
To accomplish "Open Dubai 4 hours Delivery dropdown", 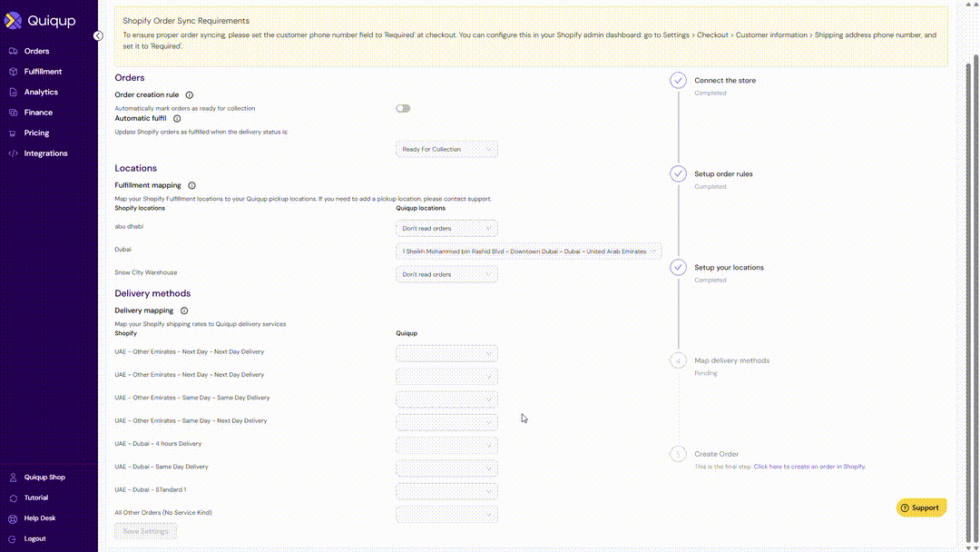I will click(446, 446).
